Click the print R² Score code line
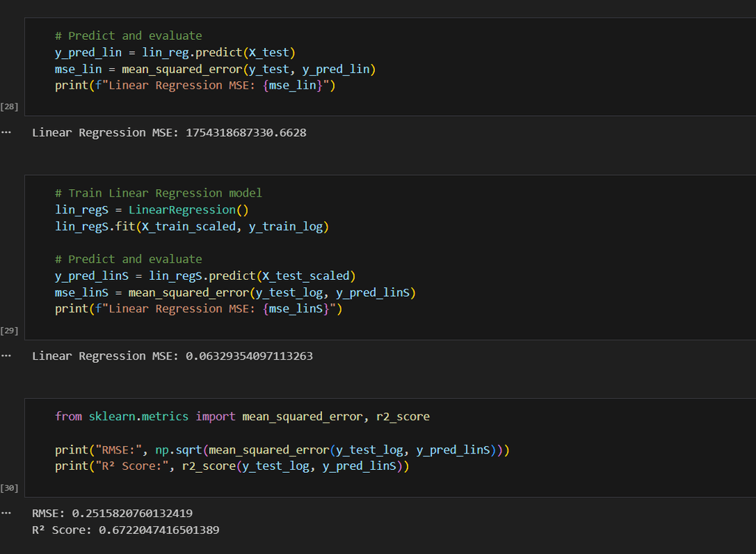 click(231, 467)
